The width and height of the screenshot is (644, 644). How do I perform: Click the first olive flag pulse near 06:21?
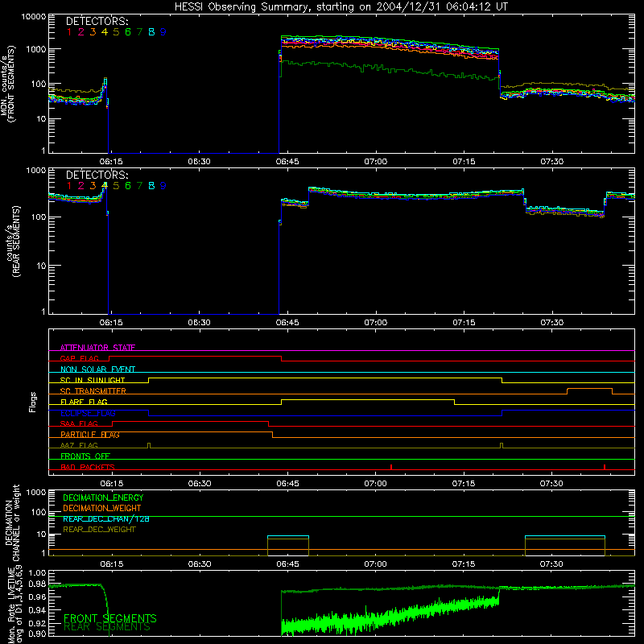click(x=149, y=446)
